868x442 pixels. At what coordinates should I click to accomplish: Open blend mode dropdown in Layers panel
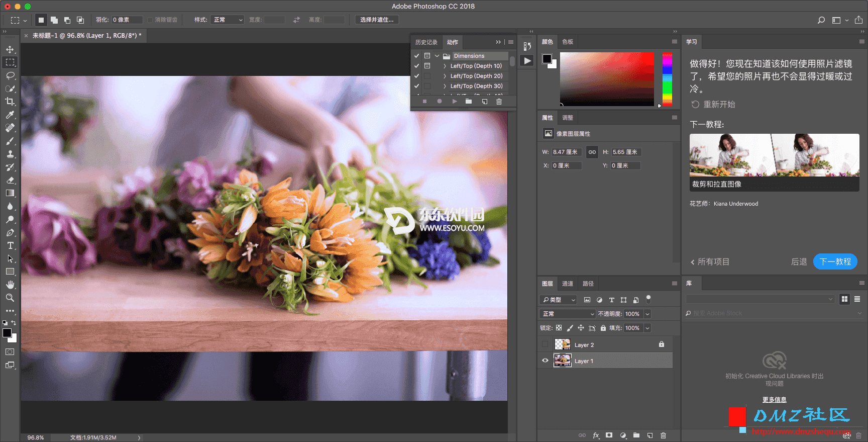click(568, 314)
